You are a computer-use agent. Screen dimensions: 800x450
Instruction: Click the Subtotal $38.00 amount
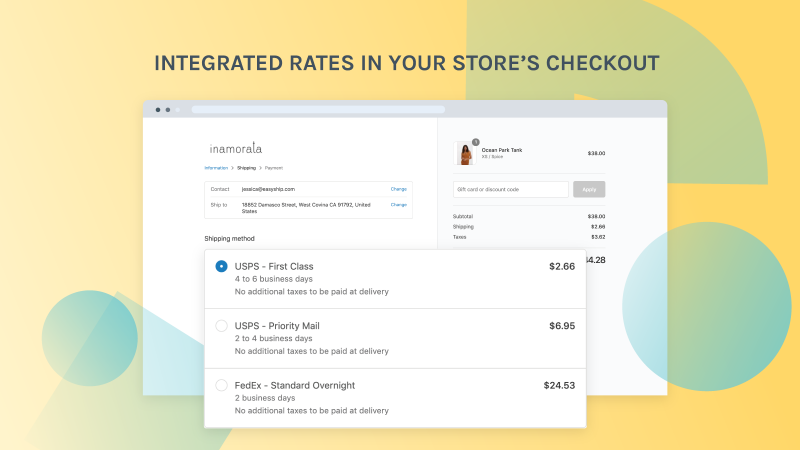tap(596, 216)
